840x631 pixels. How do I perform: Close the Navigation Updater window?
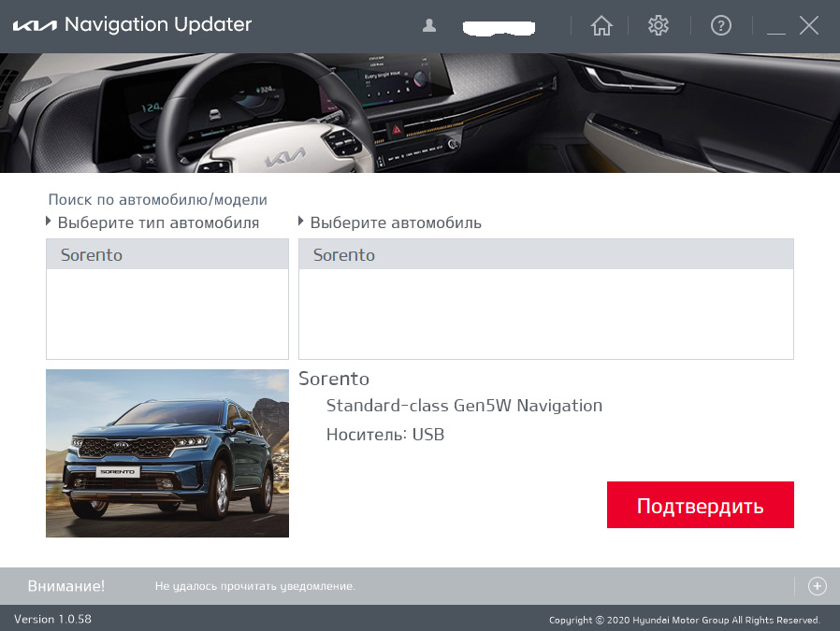(808, 25)
